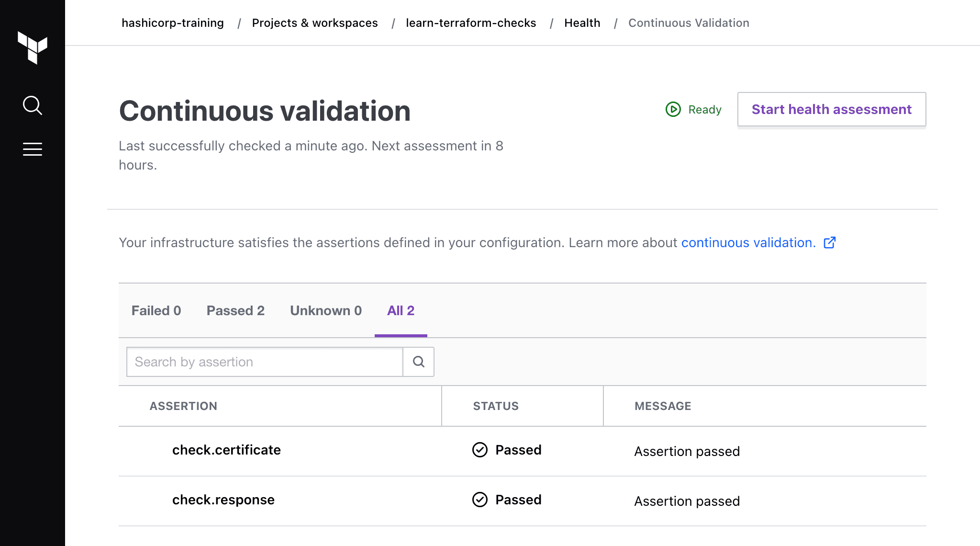This screenshot has height=546, width=980.
Task: Select the All 2 filter tab
Action: 401,311
